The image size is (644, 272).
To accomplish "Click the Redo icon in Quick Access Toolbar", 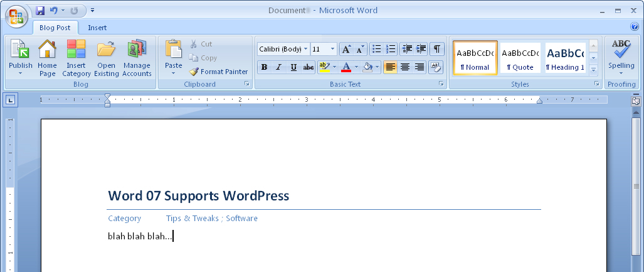I will [x=75, y=10].
